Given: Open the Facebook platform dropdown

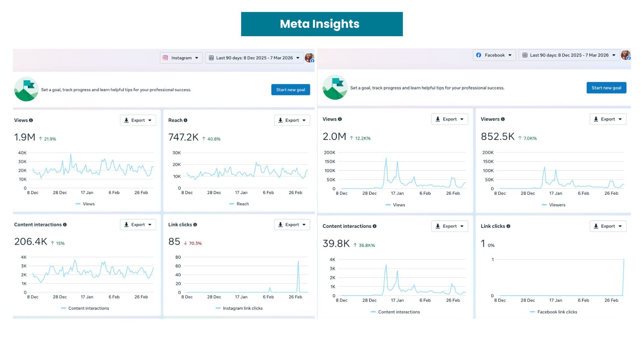Looking at the screenshot, I should tap(494, 55).
